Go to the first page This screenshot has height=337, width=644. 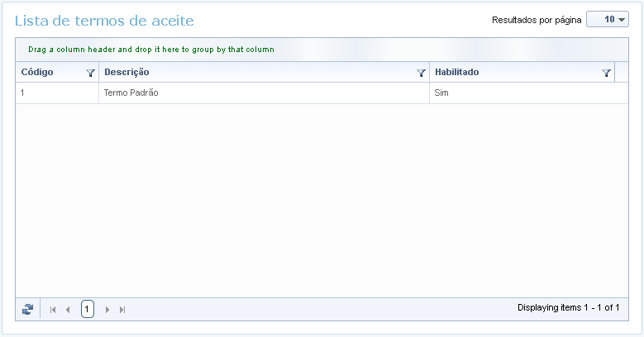tap(53, 310)
